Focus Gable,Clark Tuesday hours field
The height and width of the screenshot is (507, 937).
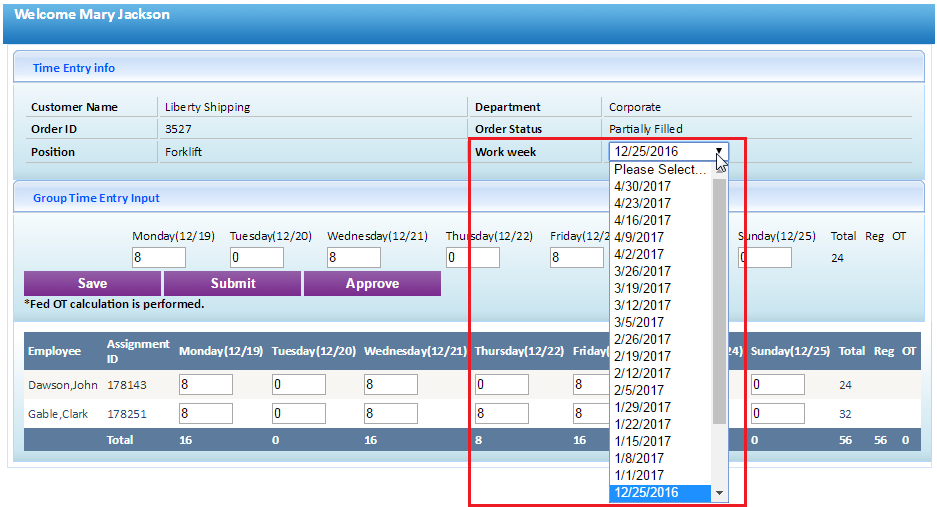299,414
